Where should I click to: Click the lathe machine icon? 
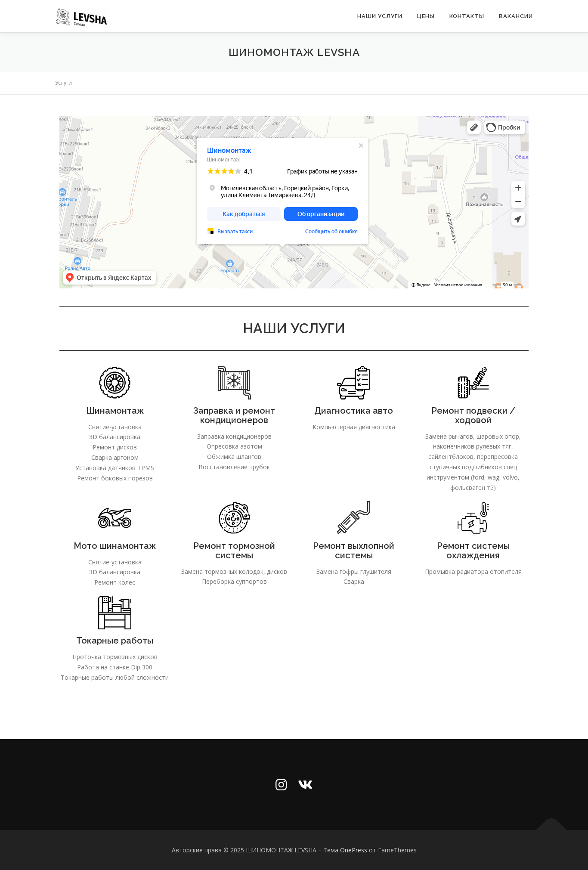(115, 613)
